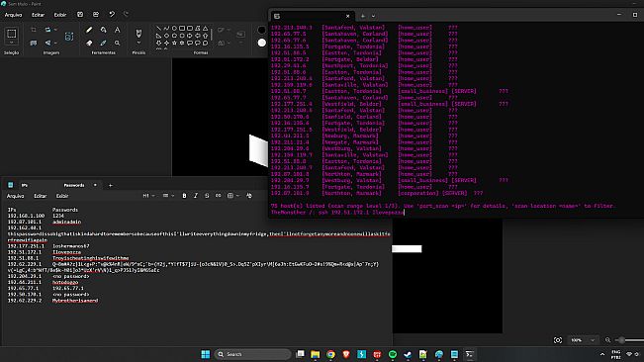Open the selection options arrow under Seleção
The width and height of the screenshot is (644, 362).
coord(12,43)
